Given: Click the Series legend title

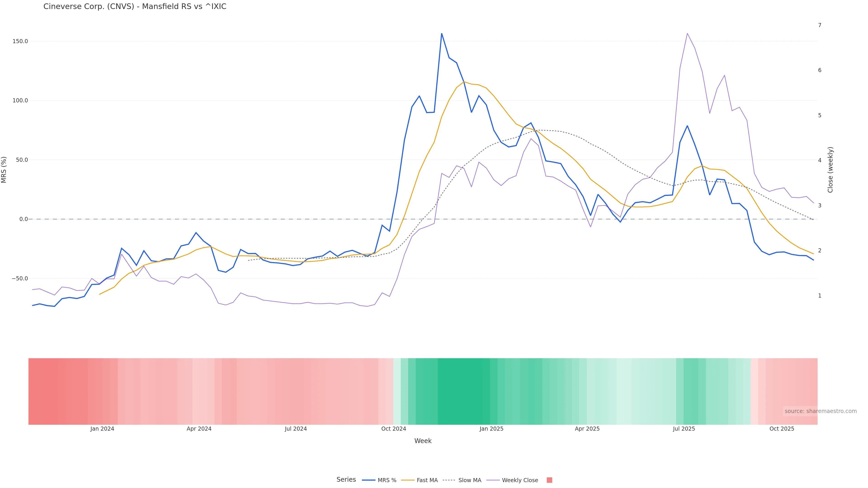Looking at the screenshot, I should [346, 480].
